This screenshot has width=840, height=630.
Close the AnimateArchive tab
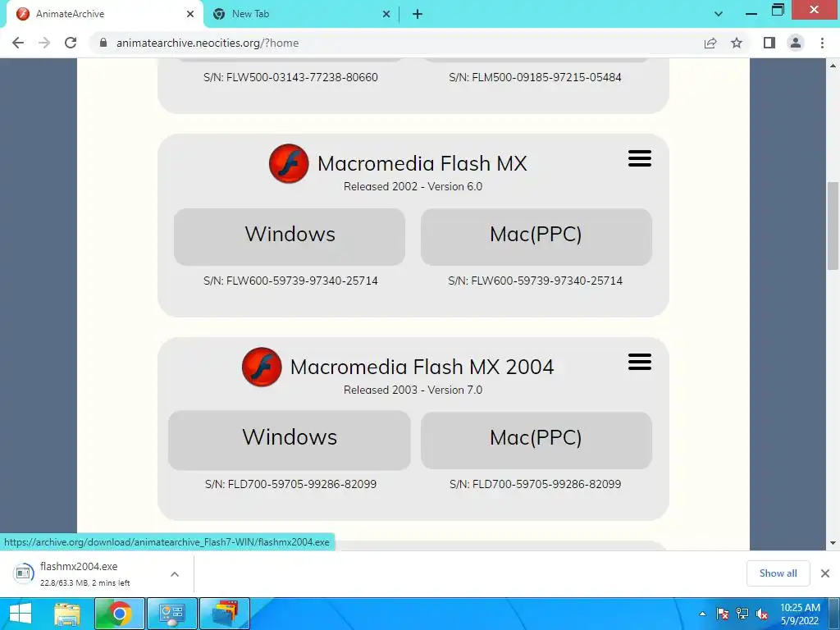[x=190, y=14]
